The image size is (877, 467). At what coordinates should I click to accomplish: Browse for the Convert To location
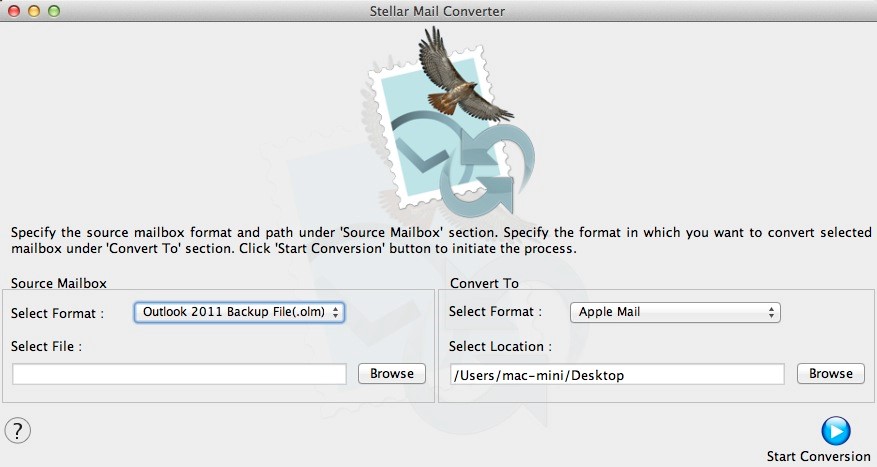tap(830, 374)
